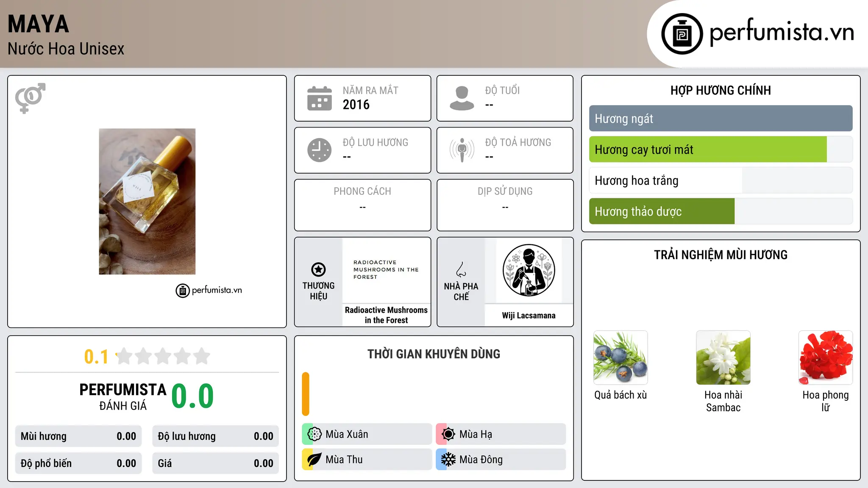The height and width of the screenshot is (488, 868).
Task: Click the nose icon above Nhà pha chế
Action: pyautogui.click(x=461, y=269)
